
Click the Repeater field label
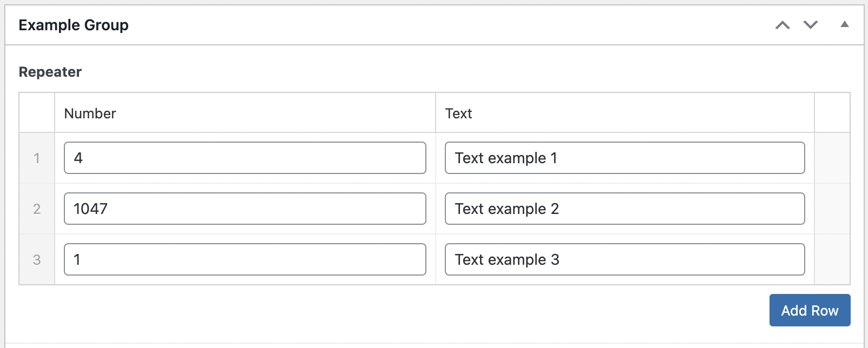click(x=50, y=72)
